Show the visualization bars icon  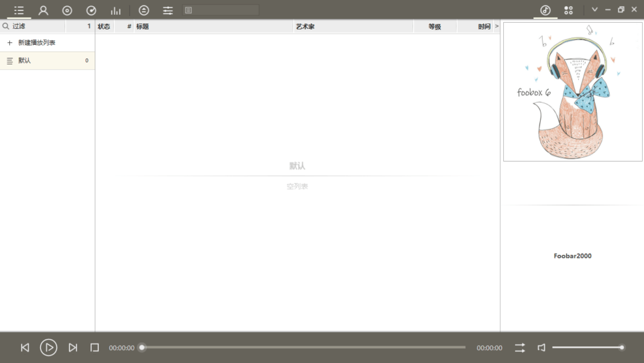point(116,10)
